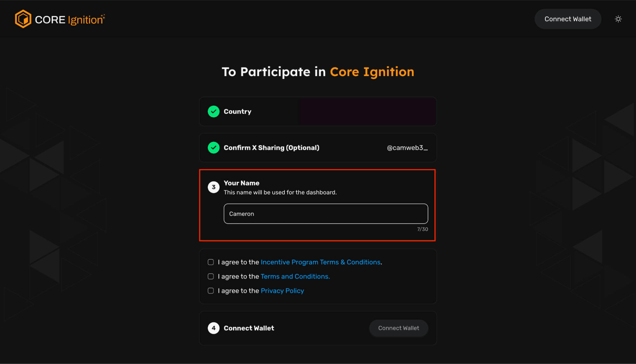This screenshot has height=364, width=636.
Task: Click the step 4 number badge
Action: [x=213, y=328]
